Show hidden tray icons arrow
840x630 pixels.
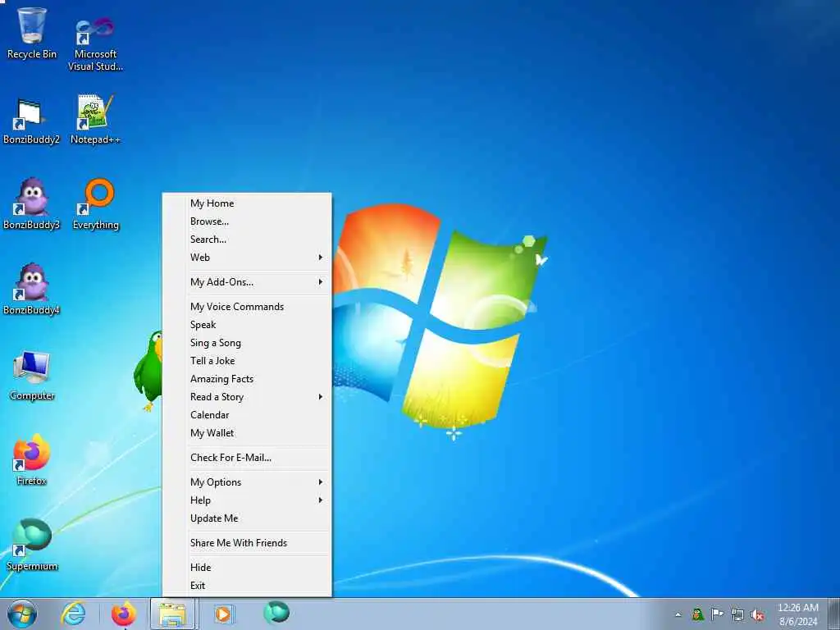(678, 614)
